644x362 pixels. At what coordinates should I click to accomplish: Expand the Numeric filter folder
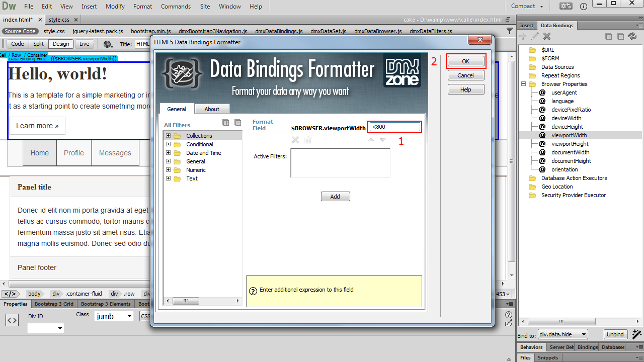[169, 170]
